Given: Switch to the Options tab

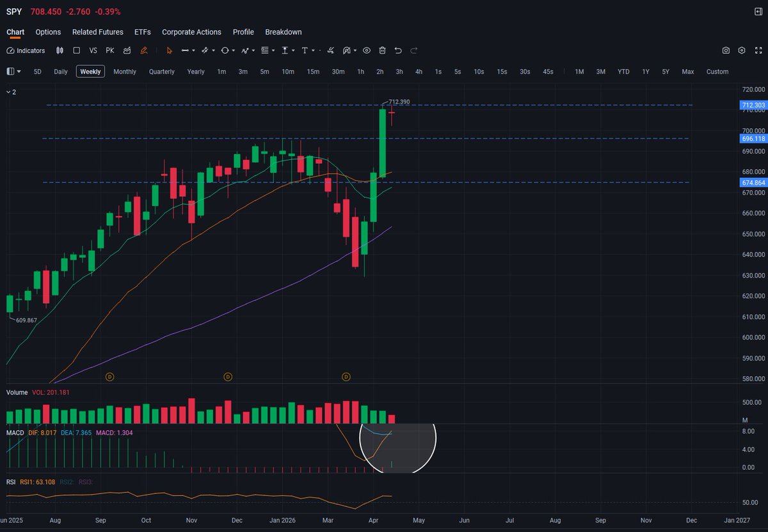Looking at the screenshot, I should (x=48, y=32).
